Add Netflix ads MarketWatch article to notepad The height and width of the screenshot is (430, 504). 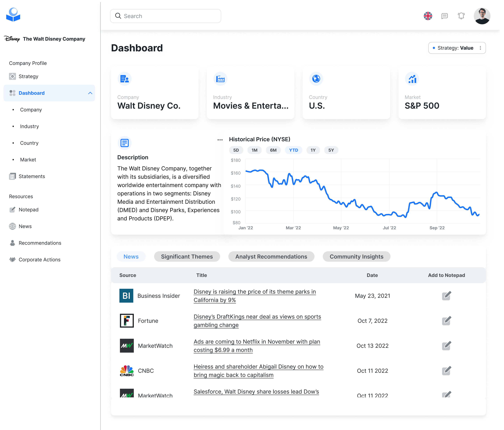tap(446, 346)
